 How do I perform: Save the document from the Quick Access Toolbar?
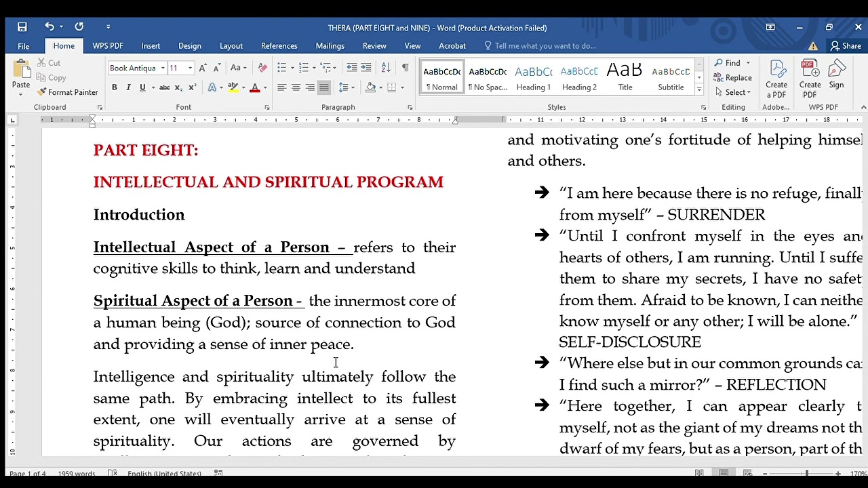click(x=22, y=27)
